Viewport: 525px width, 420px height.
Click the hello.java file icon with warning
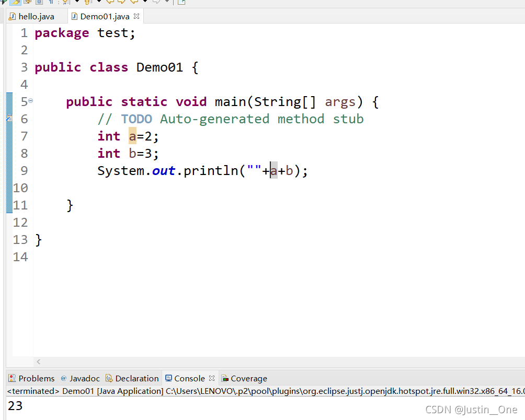point(12,16)
